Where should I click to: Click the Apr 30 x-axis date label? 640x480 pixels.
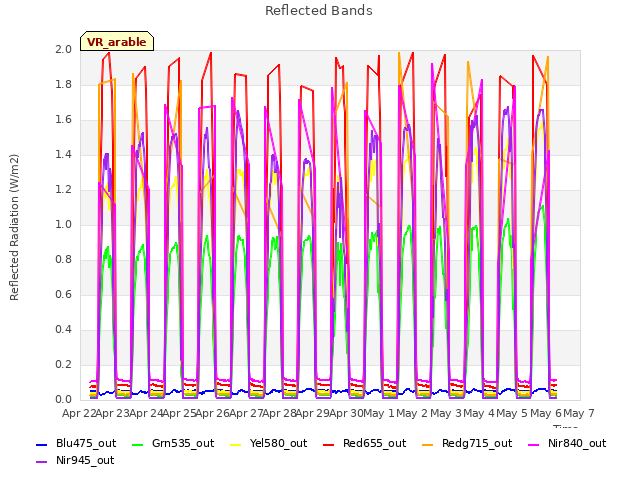346,413
